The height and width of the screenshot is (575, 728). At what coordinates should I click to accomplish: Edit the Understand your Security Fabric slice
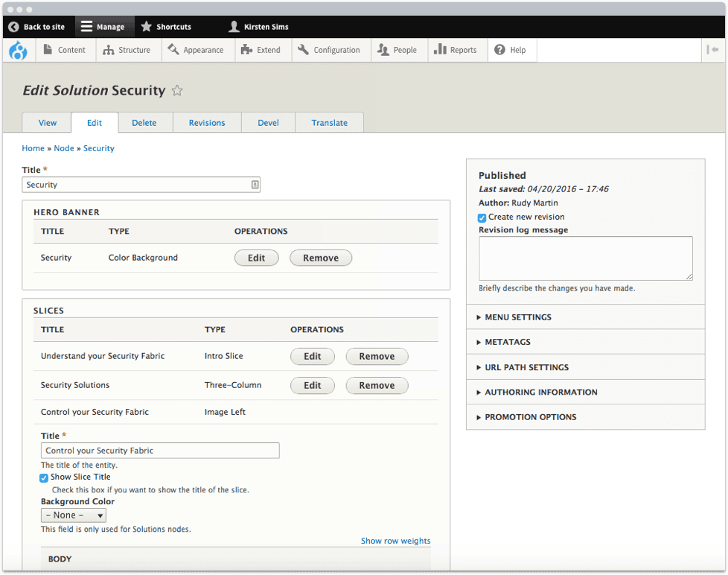[x=313, y=357]
